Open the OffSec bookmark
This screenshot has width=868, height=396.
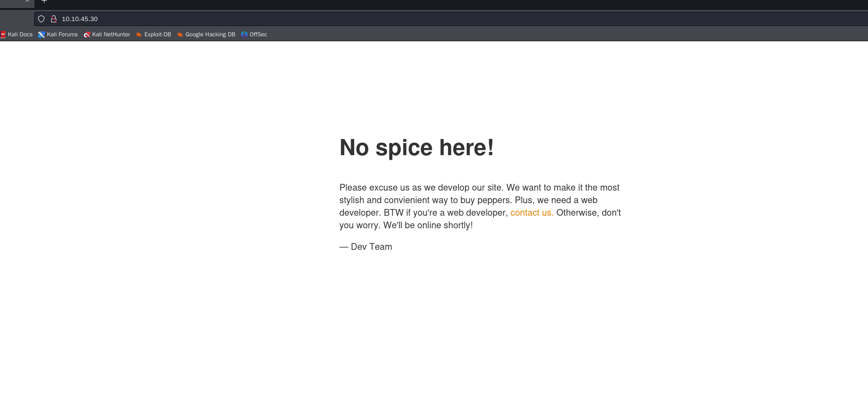point(254,35)
